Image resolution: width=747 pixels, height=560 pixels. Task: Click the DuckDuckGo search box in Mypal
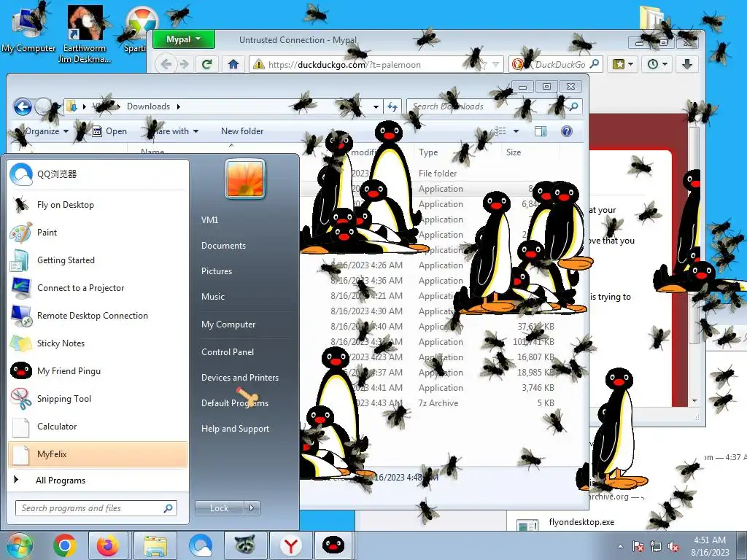pyautogui.click(x=556, y=64)
